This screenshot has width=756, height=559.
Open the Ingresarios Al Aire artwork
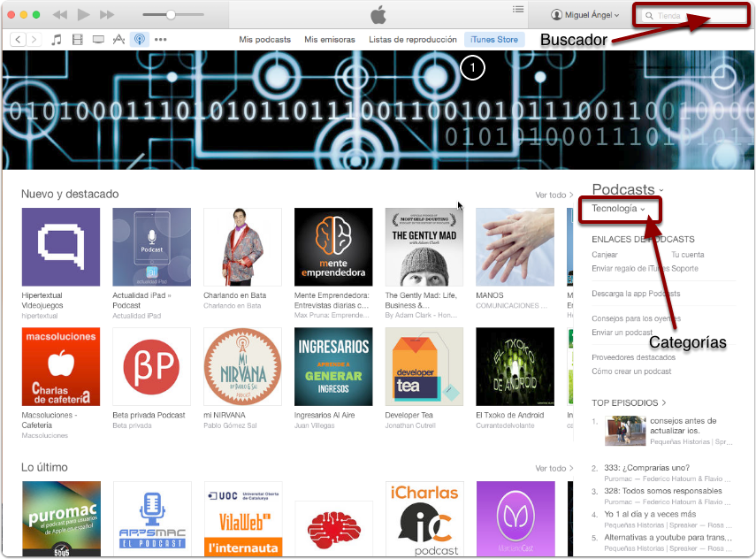point(333,366)
